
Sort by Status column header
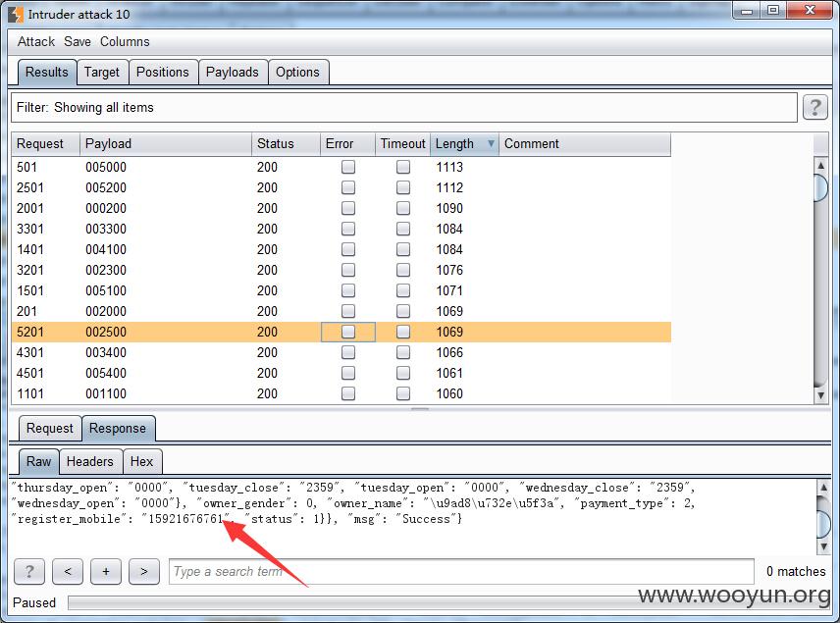click(287, 143)
